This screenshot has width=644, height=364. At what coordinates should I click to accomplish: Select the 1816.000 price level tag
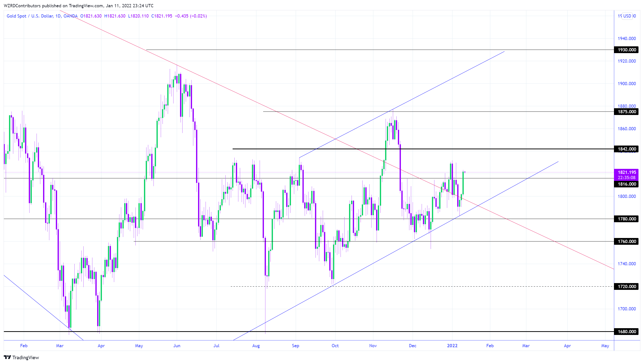(626, 184)
